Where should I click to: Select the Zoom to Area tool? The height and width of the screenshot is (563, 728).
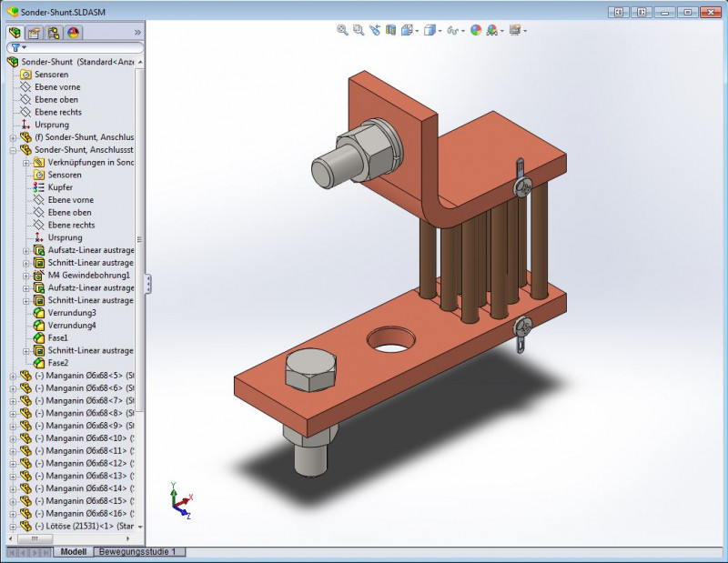(x=359, y=30)
